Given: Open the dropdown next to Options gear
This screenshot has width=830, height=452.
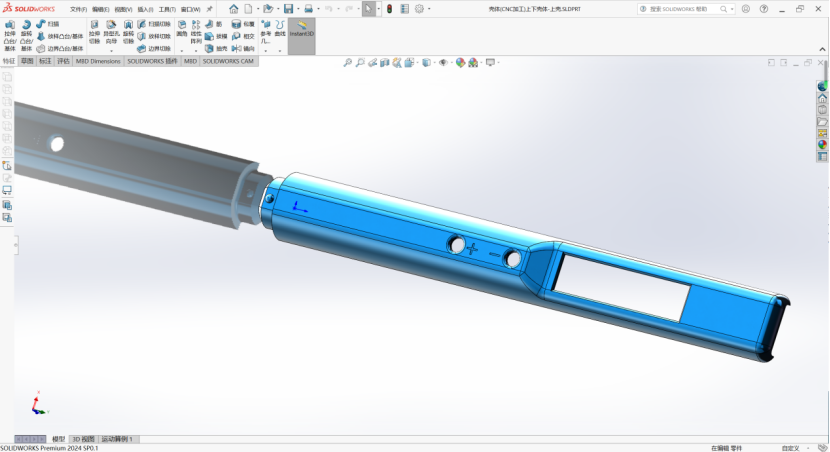Looking at the screenshot, I should point(429,9).
